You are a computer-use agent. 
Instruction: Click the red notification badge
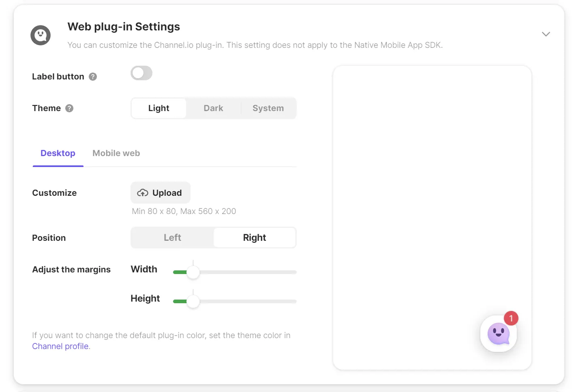pyautogui.click(x=511, y=318)
